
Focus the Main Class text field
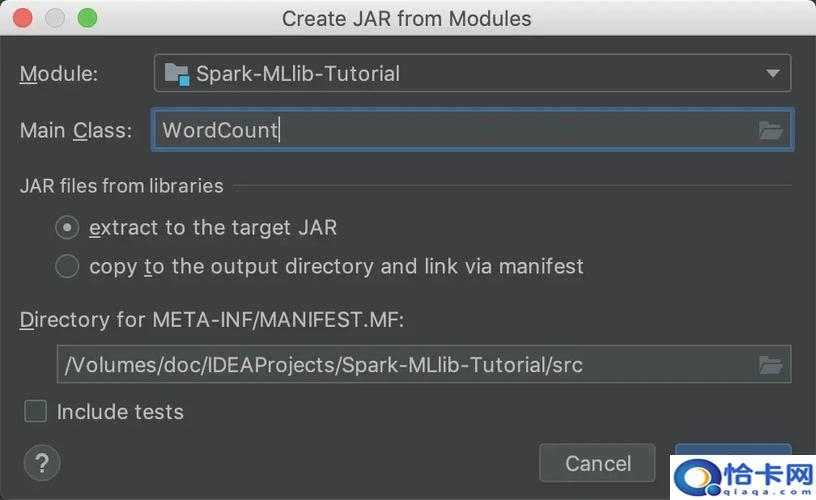(450, 130)
